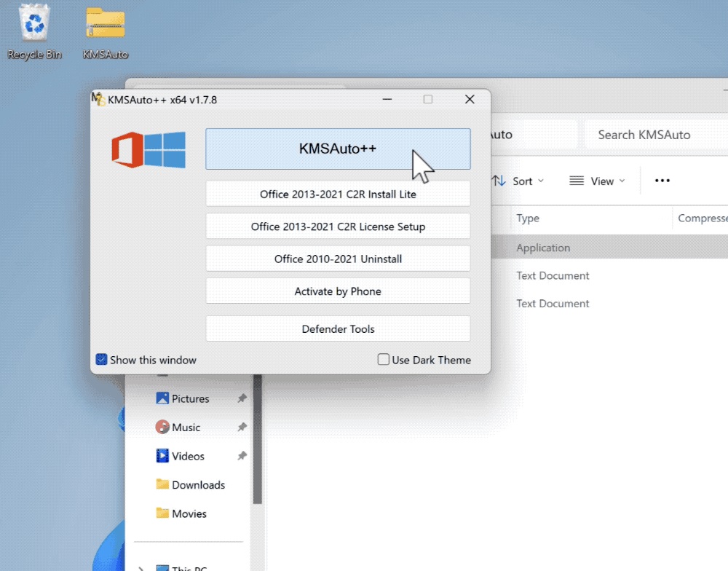Click the KMSAuto++ title bar app icon

click(98, 99)
